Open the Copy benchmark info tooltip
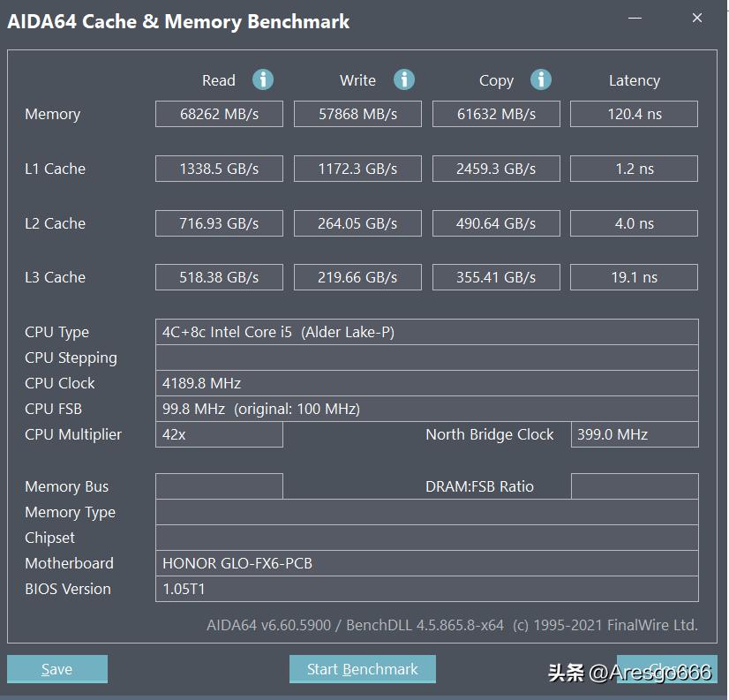 542,79
